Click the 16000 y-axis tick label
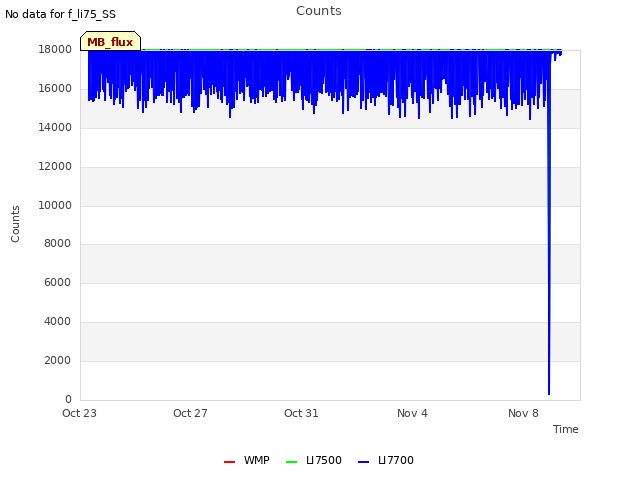The image size is (640, 480). (55, 89)
